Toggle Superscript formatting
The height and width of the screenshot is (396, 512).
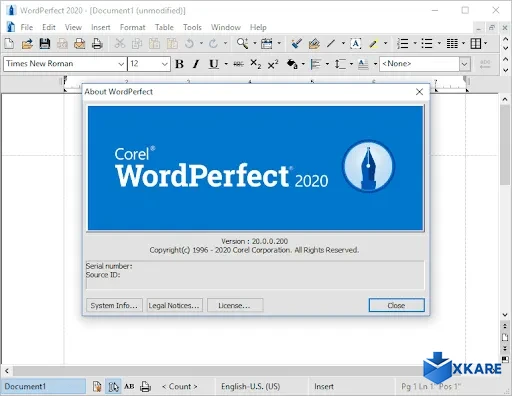tap(273, 64)
